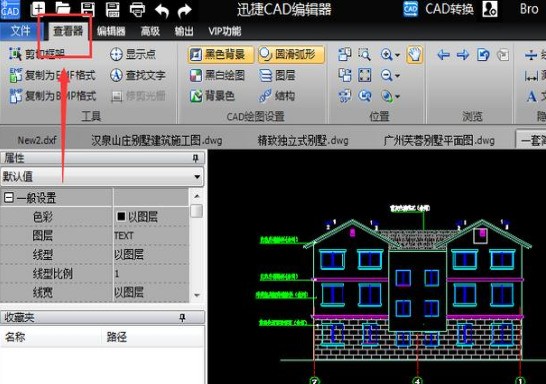Open a file via the folder icon

click(63, 9)
